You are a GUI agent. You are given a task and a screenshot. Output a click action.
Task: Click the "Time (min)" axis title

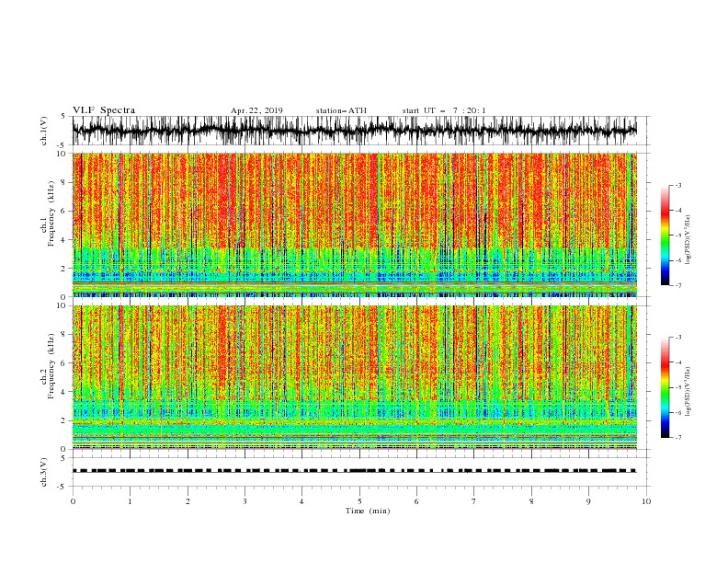pos(368,511)
